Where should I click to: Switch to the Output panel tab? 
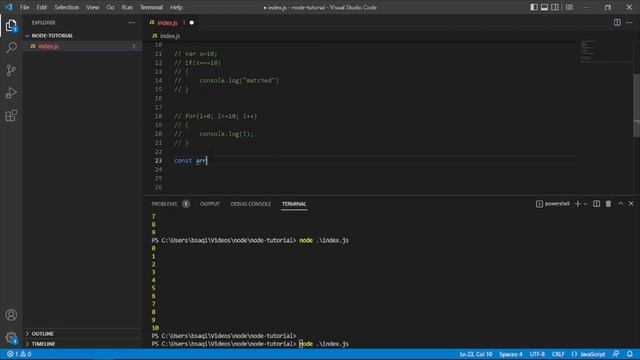click(x=210, y=204)
